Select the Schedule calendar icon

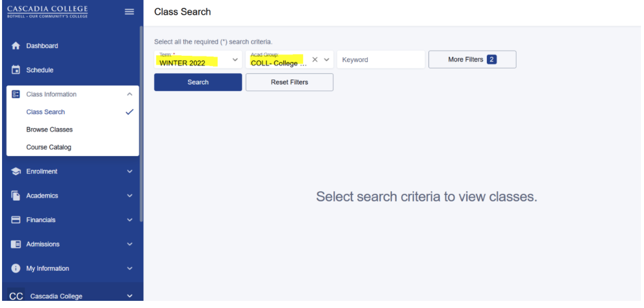pos(14,70)
